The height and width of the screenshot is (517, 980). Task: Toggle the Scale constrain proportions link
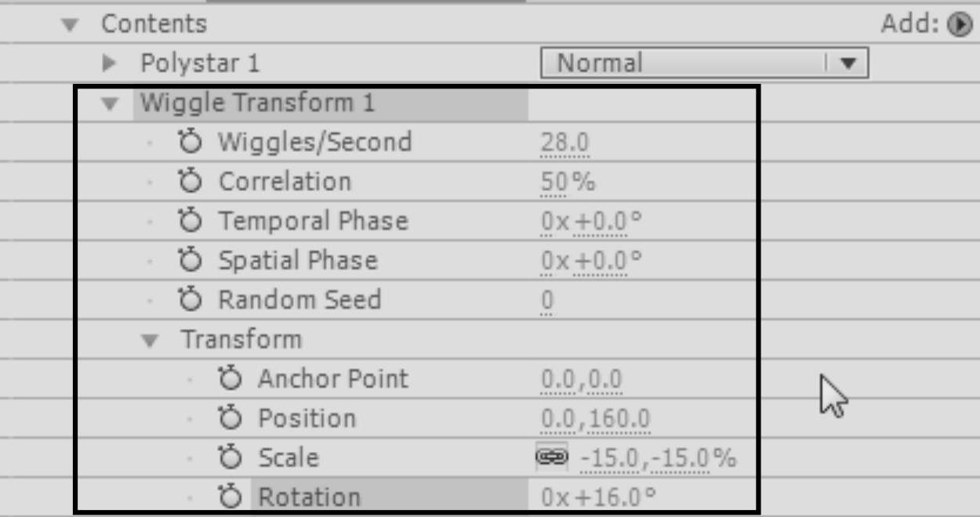pos(551,458)
